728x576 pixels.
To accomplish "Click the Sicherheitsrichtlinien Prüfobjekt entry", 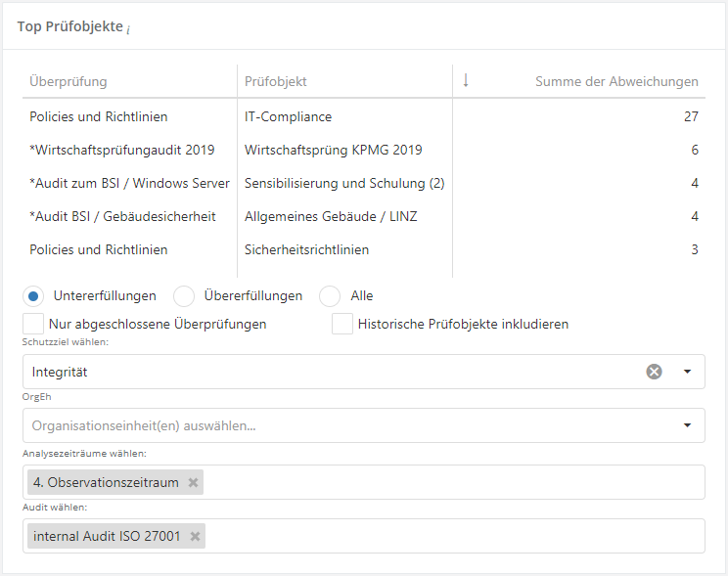I will click(306, 249).
